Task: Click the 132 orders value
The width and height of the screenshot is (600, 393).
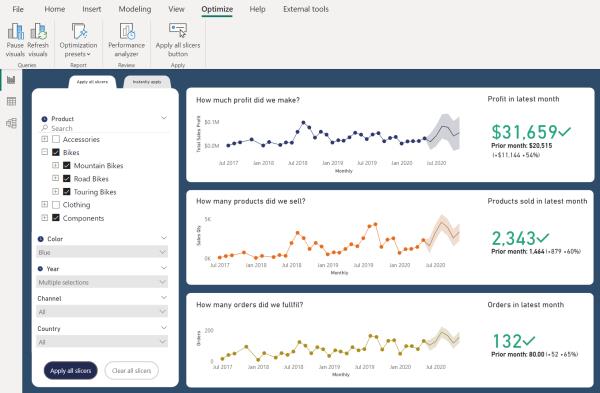Action: (507, 341)
